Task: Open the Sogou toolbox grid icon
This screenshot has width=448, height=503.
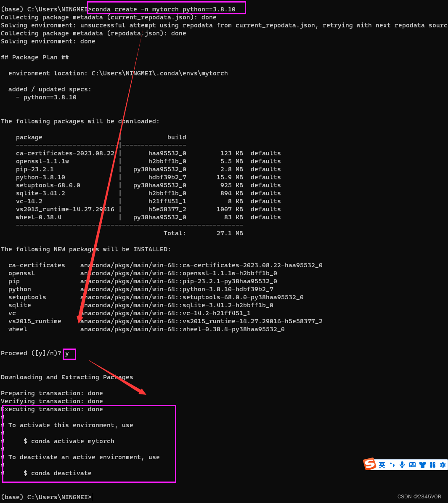Action: coord(433,464)
